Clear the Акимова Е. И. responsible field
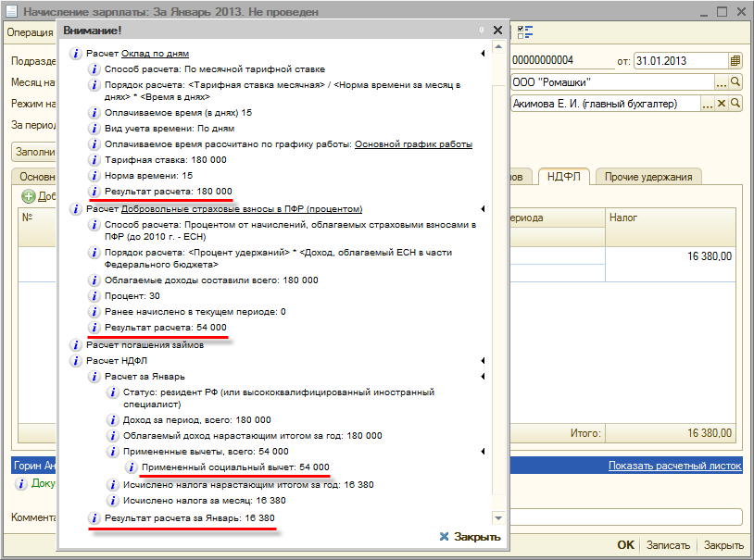754x560 pixels. click(722, 104)
